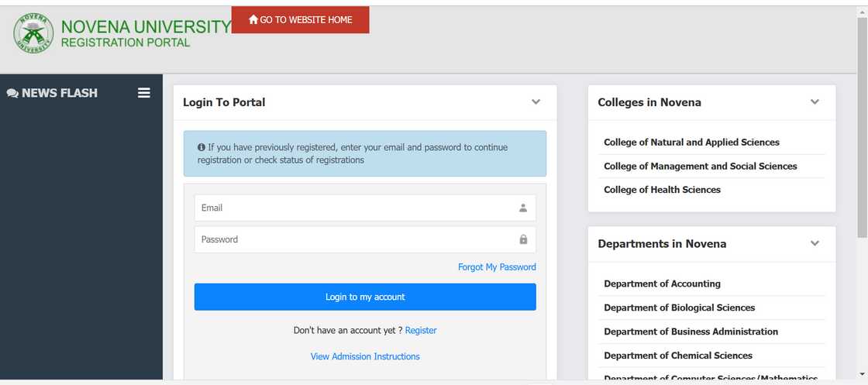Select College of Natural and Applied Sciences
The image size is (868, 385).
[691, 143]
